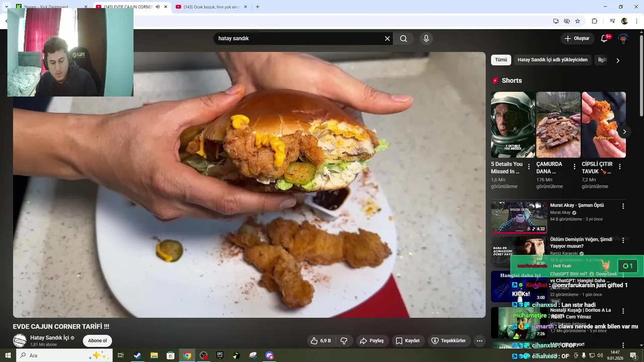
Task: Switch to 'Ocak bozuk, fırın yok' tab
Action: coord(211,7)
